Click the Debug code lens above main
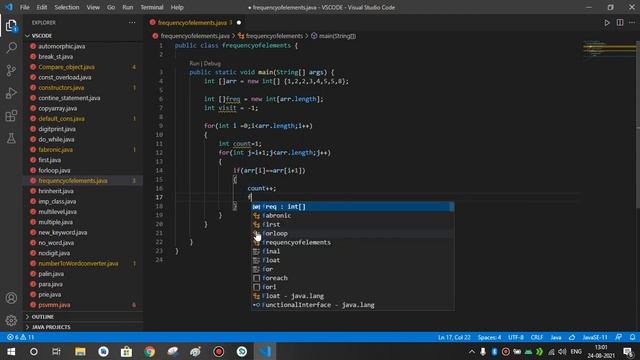Screen dimensions: 640x360 (x=212, y=63)
